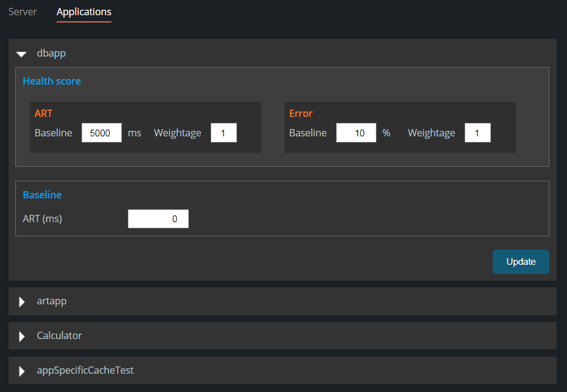Click the Baseline section heading

point(42,194)
